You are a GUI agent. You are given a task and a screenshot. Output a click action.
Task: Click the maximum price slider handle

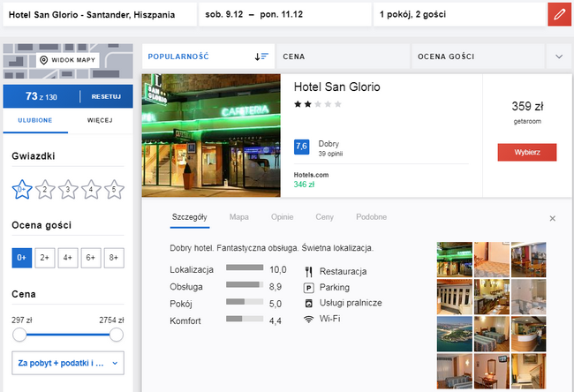point(116,335)
